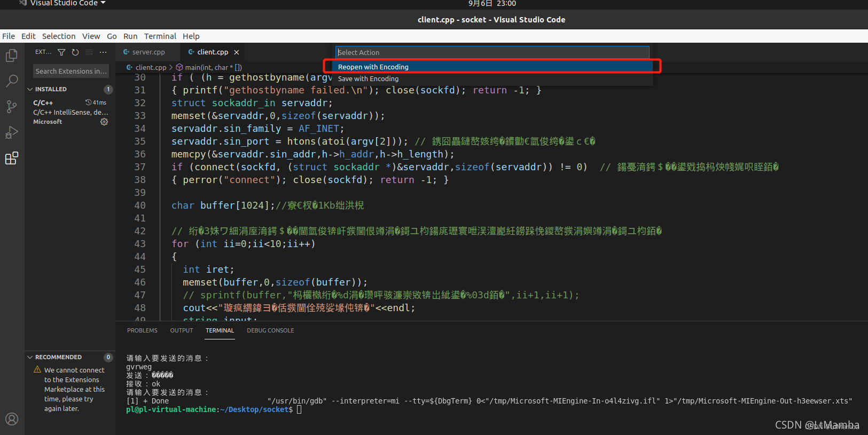Click the C/C++ activation time indicator
Viewport: 868px width, 435px height.
(x=96, y=102)
